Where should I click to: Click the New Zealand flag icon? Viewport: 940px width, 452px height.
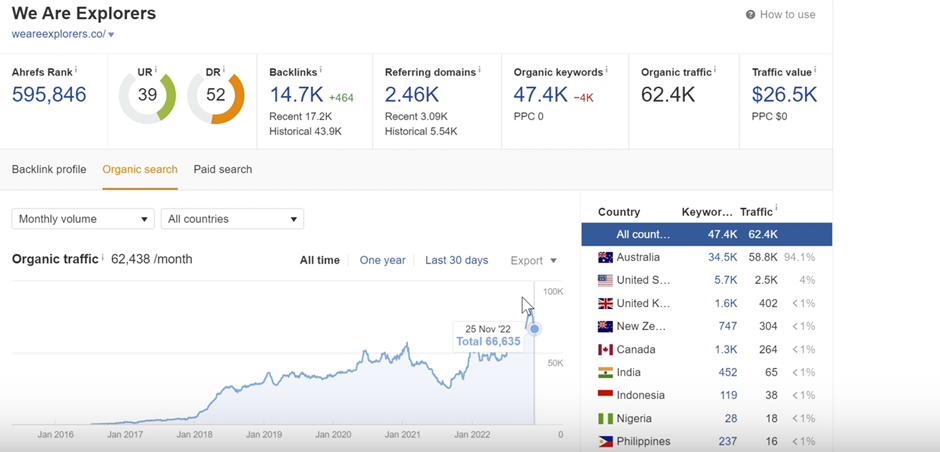[605, 326]
